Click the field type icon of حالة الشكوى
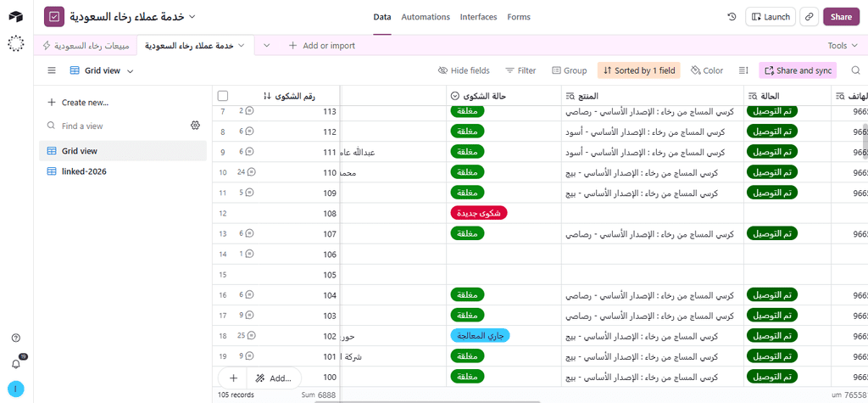This screenshot has height=403, width=868. (x=455, y=96)
